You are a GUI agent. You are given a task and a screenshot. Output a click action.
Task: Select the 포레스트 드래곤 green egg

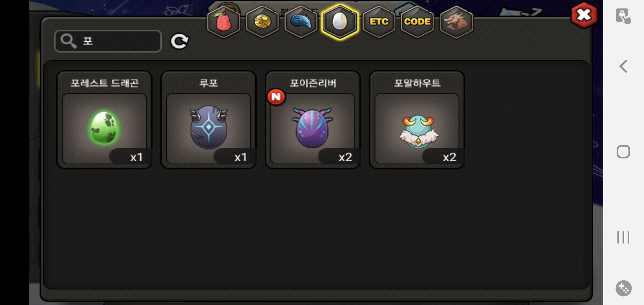[105, 120]
